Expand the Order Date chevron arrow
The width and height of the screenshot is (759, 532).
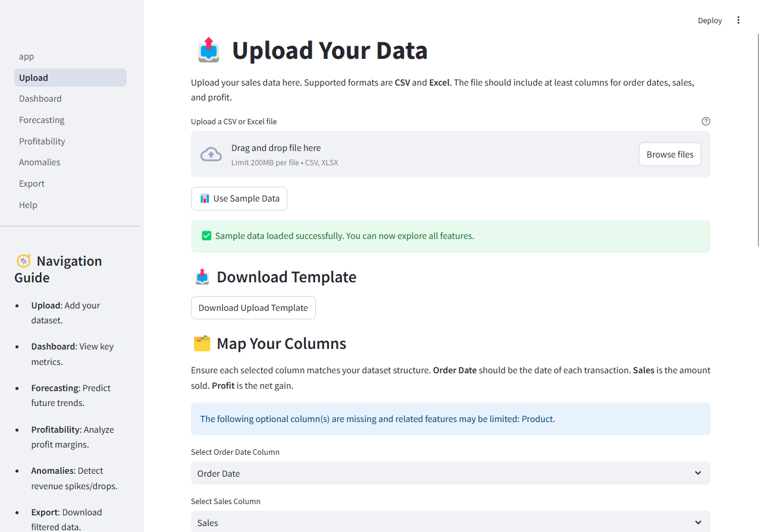[697, 473]
